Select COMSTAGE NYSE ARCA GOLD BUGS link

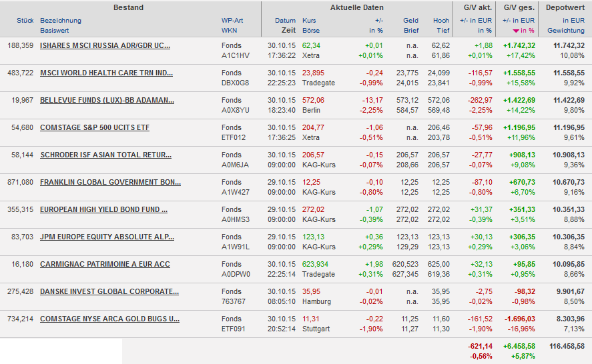[109, 319]
